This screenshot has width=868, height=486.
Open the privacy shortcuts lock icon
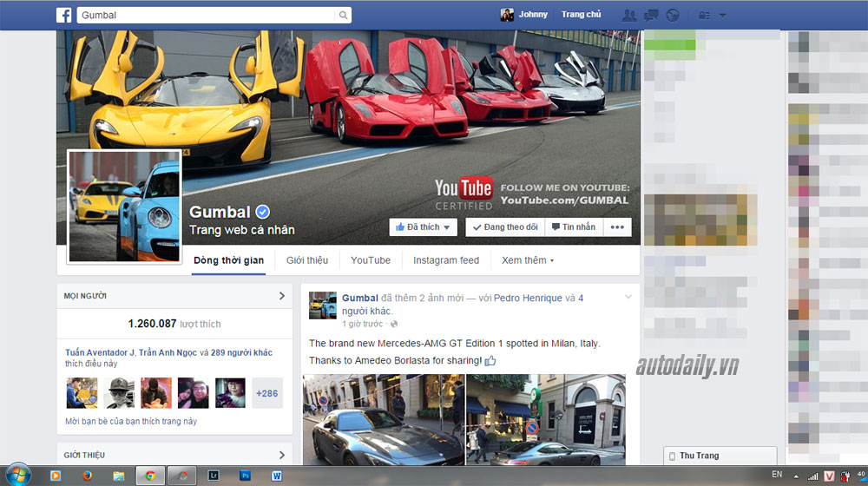tap(704, 15)
